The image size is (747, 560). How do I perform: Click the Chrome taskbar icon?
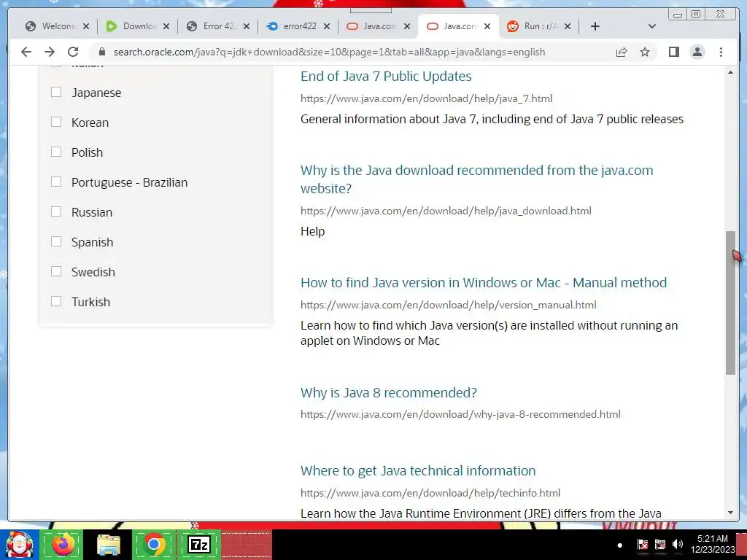[153, 544]
